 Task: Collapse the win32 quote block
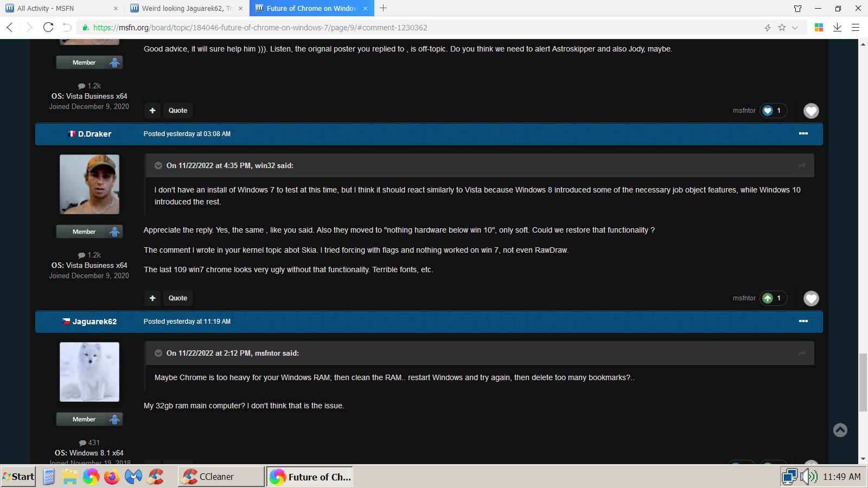click(x=158, y=165)
